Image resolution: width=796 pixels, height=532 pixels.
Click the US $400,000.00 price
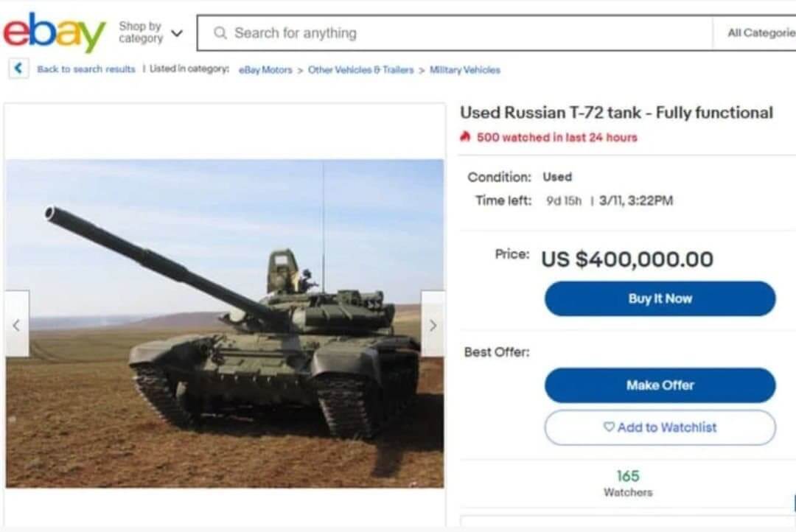[x=627, y=259]
